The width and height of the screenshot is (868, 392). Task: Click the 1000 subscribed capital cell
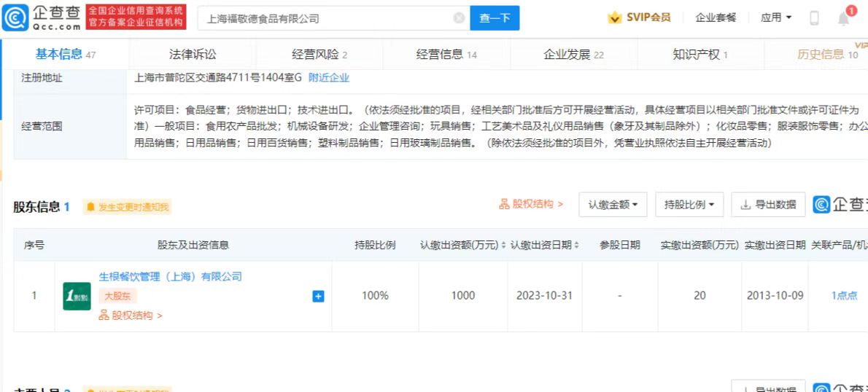[x=462, y=296]
